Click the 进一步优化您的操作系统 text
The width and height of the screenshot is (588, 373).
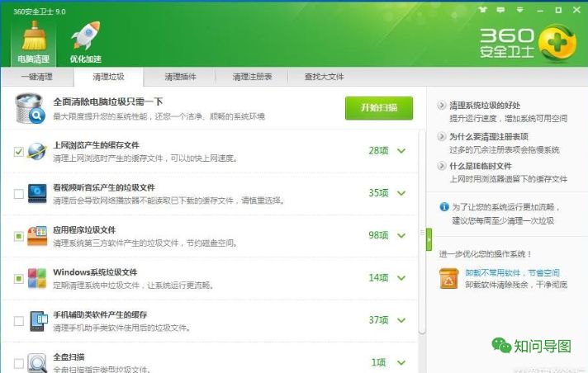click(486, 254)
